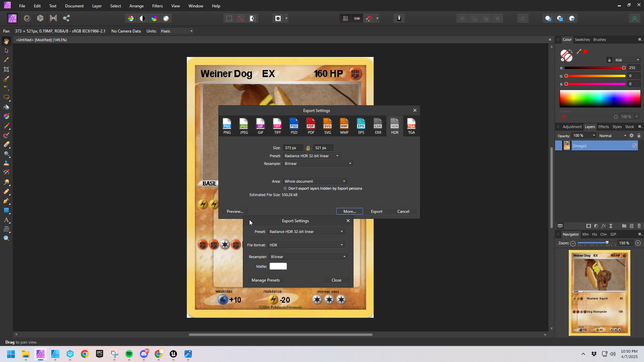Swap the stroke and fill color selector
The image size is (644, 362).
point(571,51)
